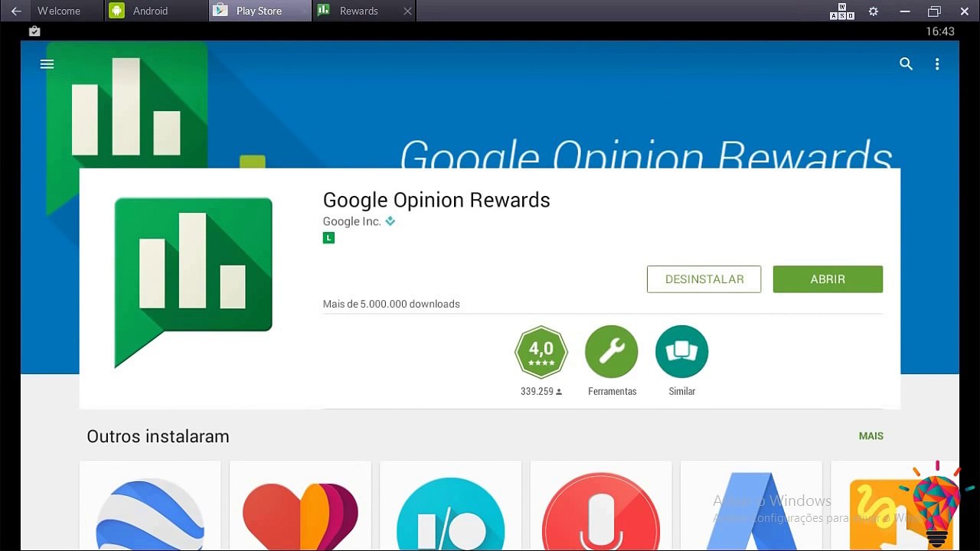The height and width of the screenshot is (551, 980).
Task: Click the Similar apps icon
Action: [682, 352]
